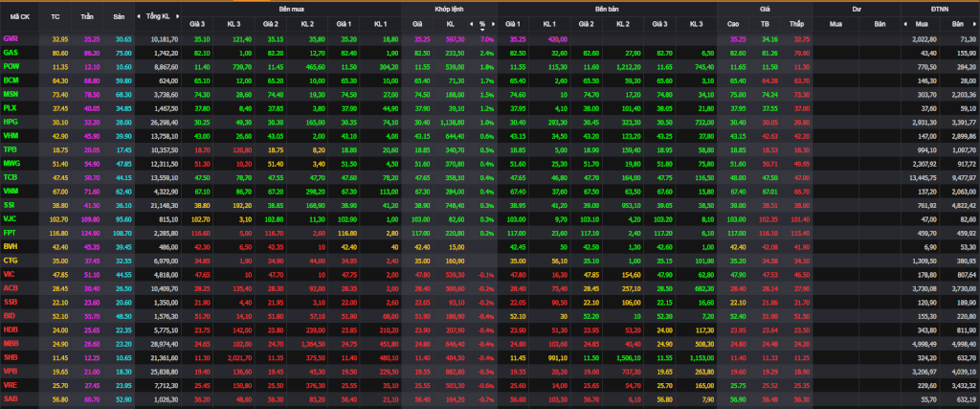Select the FPT stock symbol
Viewport: 980px width, 409px height.
pyautogui.click(x=10, y=232)
